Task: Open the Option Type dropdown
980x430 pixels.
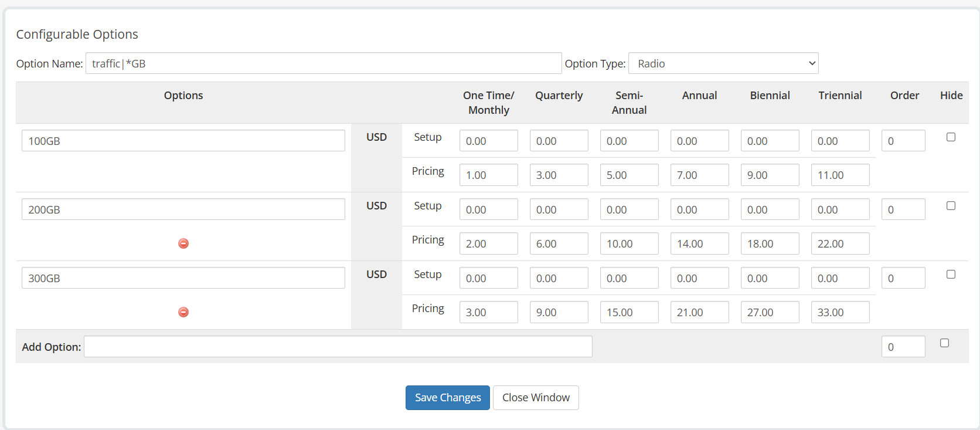Action: click(723, 63)
